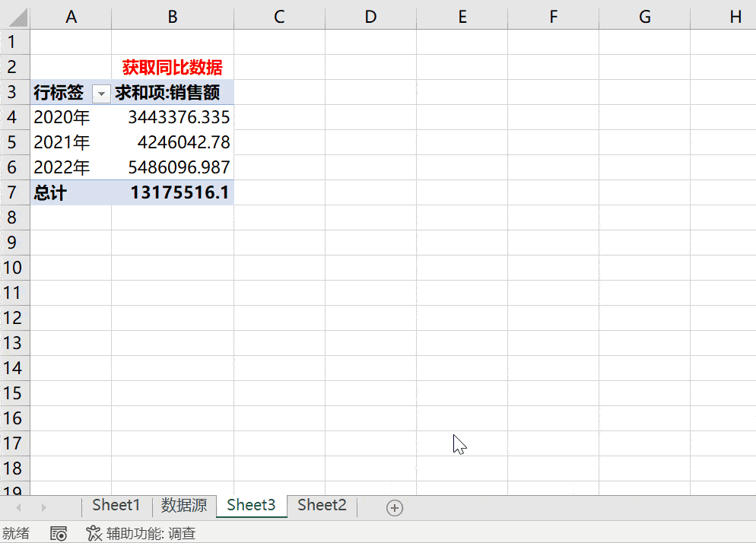Click the Select All corner triangle

coord(18,17)
